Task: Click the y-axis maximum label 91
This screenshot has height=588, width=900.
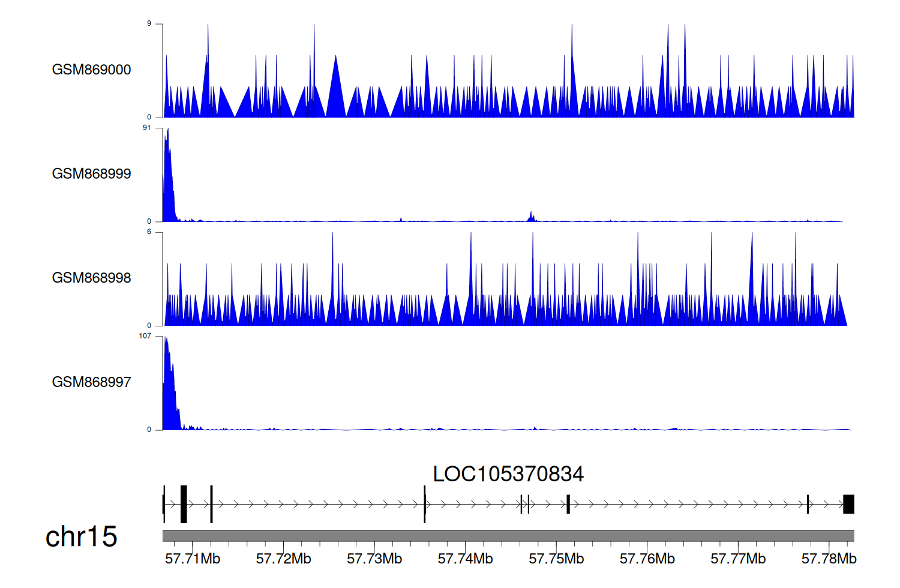Action: [147, 128]
